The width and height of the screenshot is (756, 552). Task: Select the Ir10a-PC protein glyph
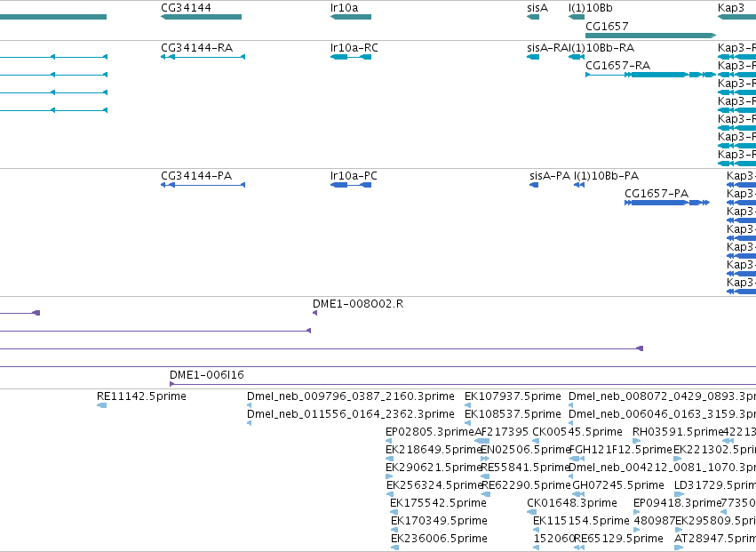(351, 185)
